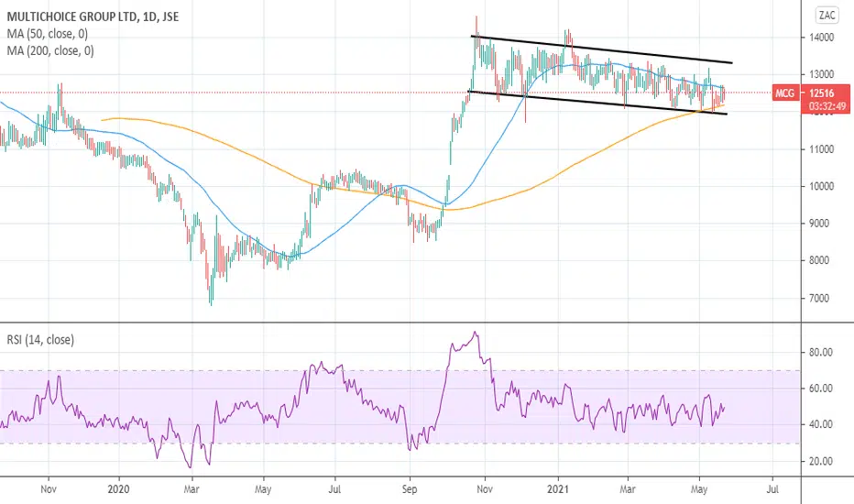
Task: Click the MCG ticker price tag
Action: tap(784, 93)
